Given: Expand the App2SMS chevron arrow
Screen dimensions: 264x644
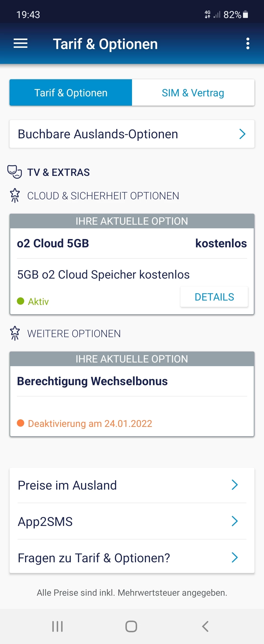Looking at the screenshot, I should coord(234,521).
